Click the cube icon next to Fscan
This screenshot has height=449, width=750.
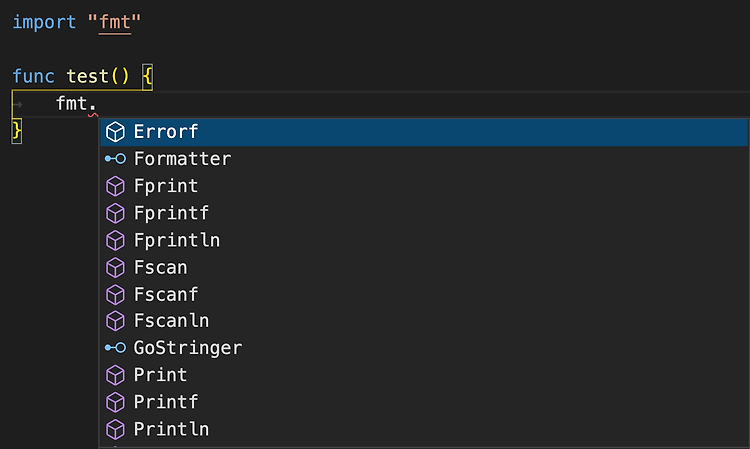[x=115, y=268]
